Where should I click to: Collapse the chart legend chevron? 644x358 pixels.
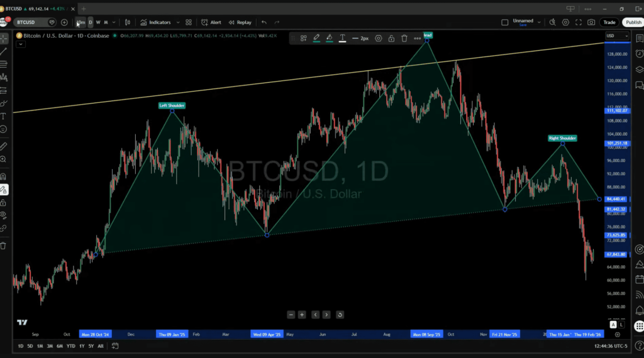pos(21,44)
